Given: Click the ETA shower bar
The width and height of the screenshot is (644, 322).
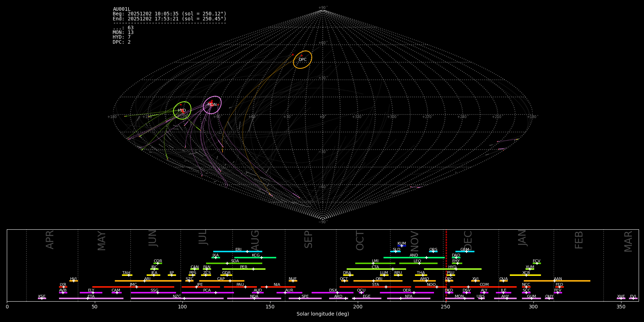Looking at the screenshot, I should pos(91,298).
